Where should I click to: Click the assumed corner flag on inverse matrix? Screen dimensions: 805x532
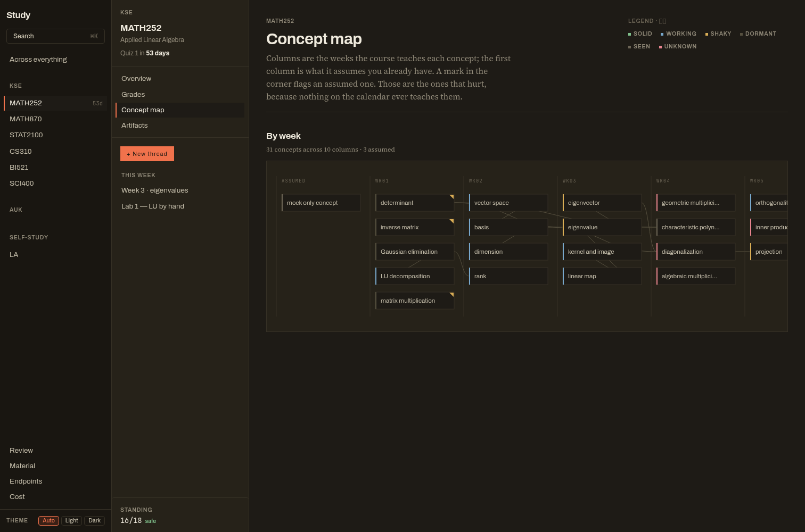(451, 221)
